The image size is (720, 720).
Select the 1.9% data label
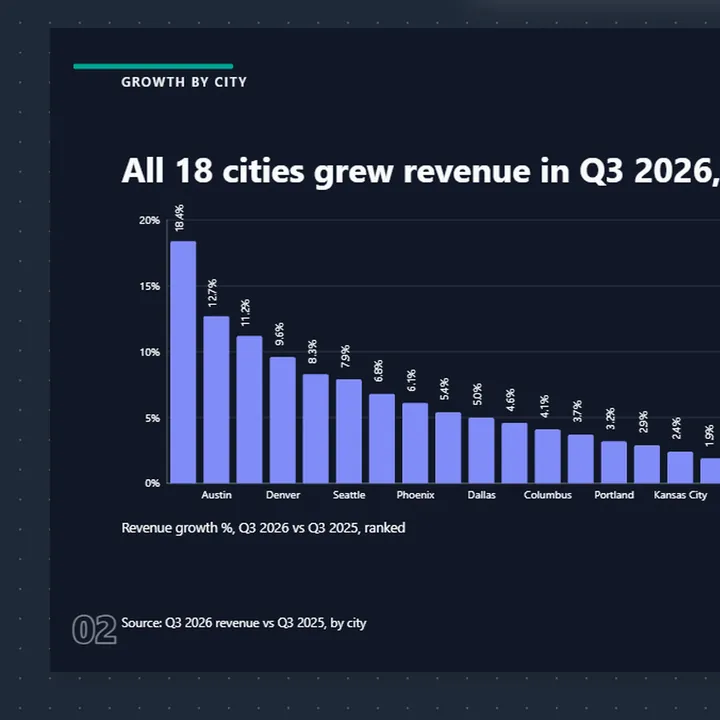(x=709, y=435)
